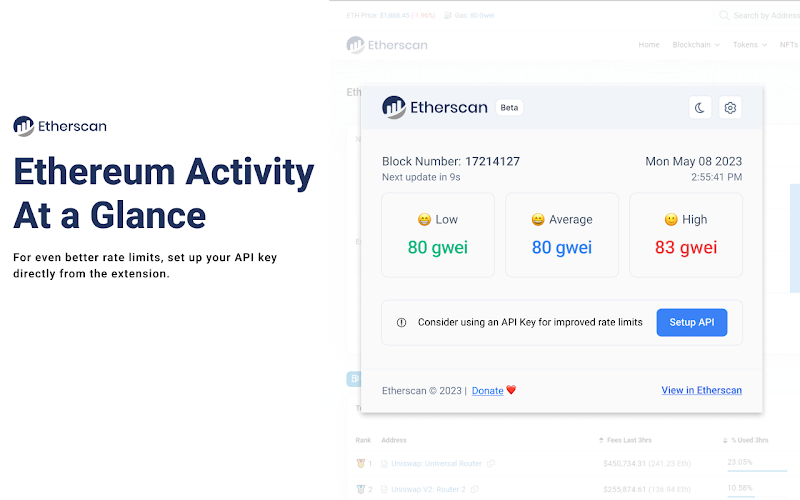Click the smiling emoji beside Average
The width and height of the screenshot is (800, 500).
coord(538,219)
